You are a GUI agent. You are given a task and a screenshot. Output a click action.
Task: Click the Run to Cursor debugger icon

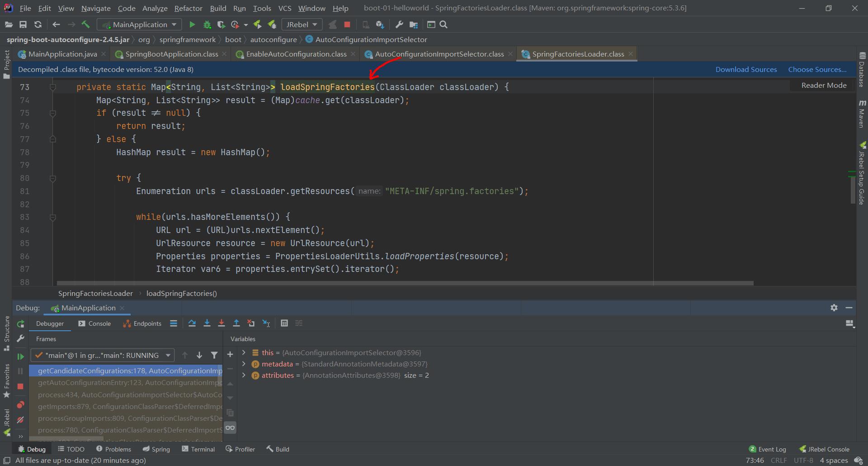point(266,323)
